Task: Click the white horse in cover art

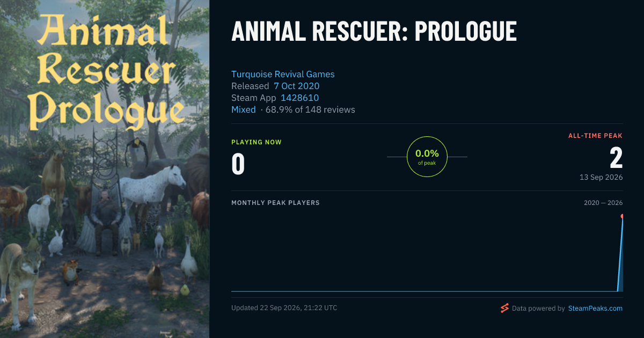Action: click(152, 185)
